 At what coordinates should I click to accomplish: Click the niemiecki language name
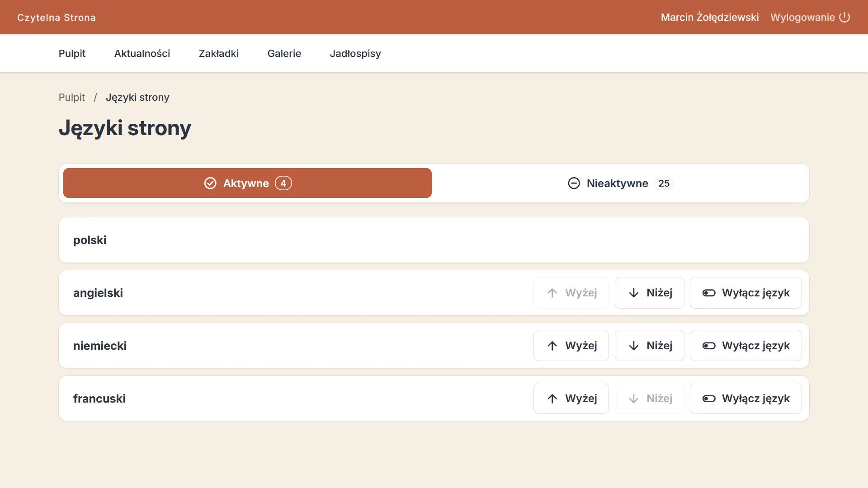100,346
